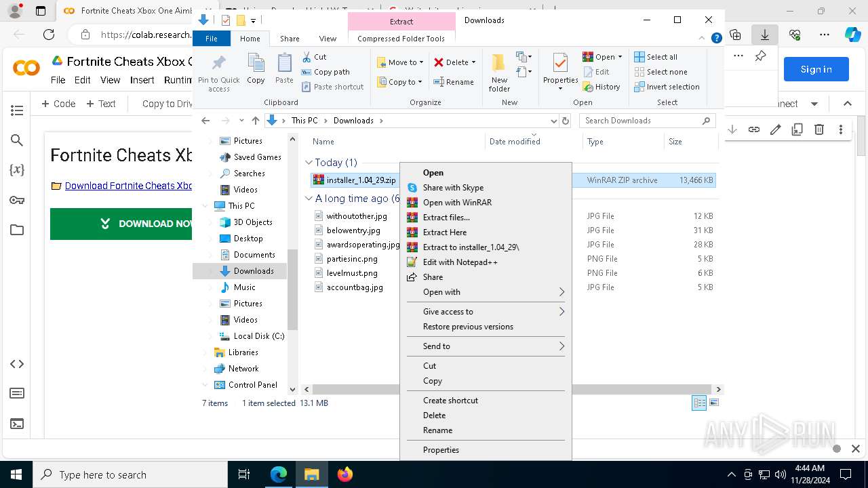Open Compressed Folder Tools tab
This screenshot has height=488, width=868.
click(401, 39)
